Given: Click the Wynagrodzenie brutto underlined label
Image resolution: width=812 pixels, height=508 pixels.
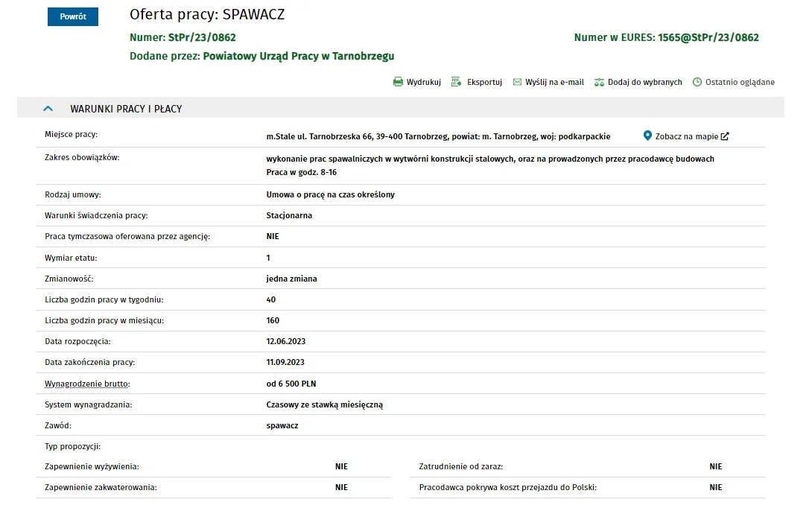Looking at the screenshot, I should 87,384.
